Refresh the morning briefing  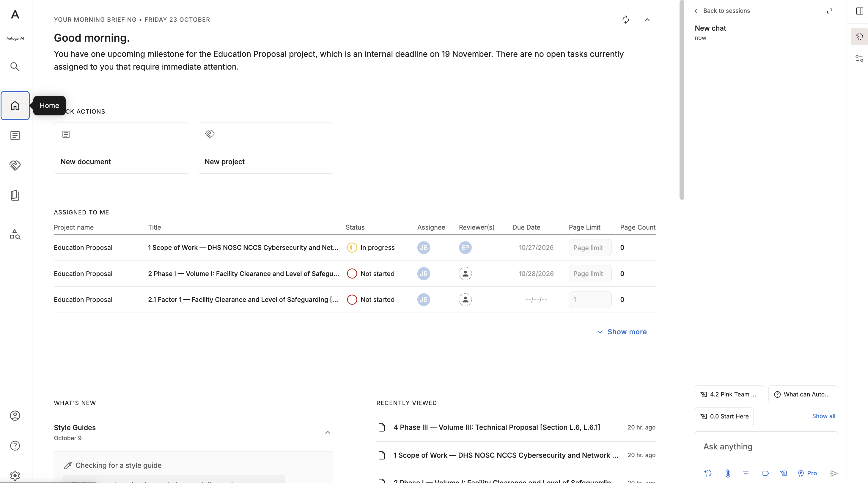pyautogui.click(x=625, y=20)
